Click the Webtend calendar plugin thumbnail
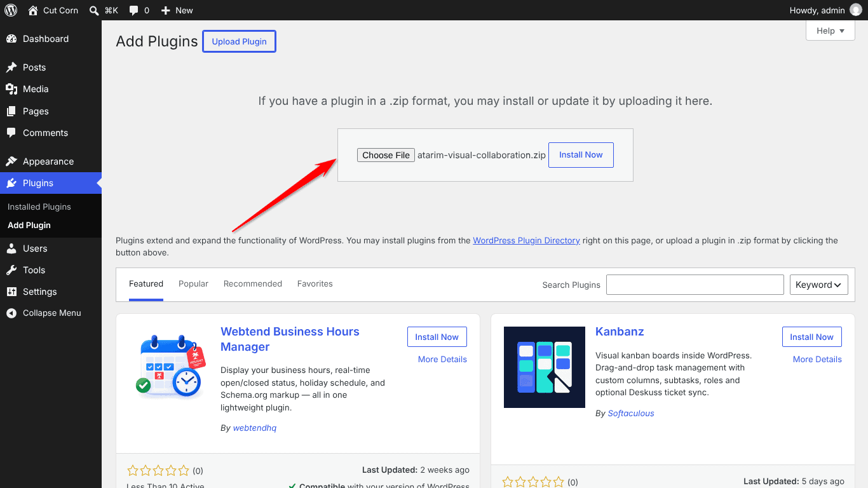The image size is (868, 488). (x=170, y=367)
